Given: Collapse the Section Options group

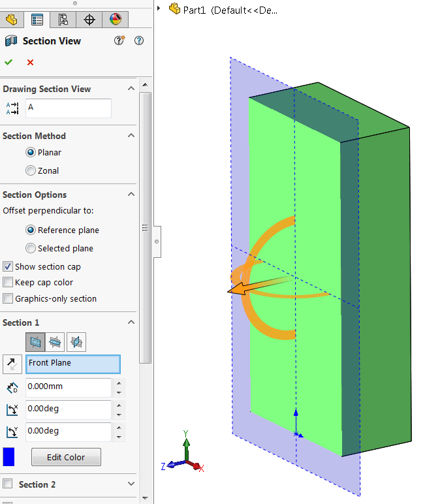Looking at the screenshot, I should point(131,194).
